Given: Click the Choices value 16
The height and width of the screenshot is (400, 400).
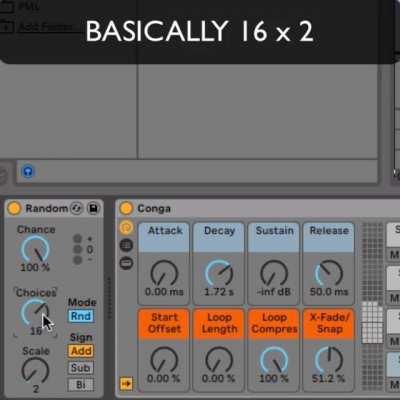Looking at the screenshot, I should (36, 331).
